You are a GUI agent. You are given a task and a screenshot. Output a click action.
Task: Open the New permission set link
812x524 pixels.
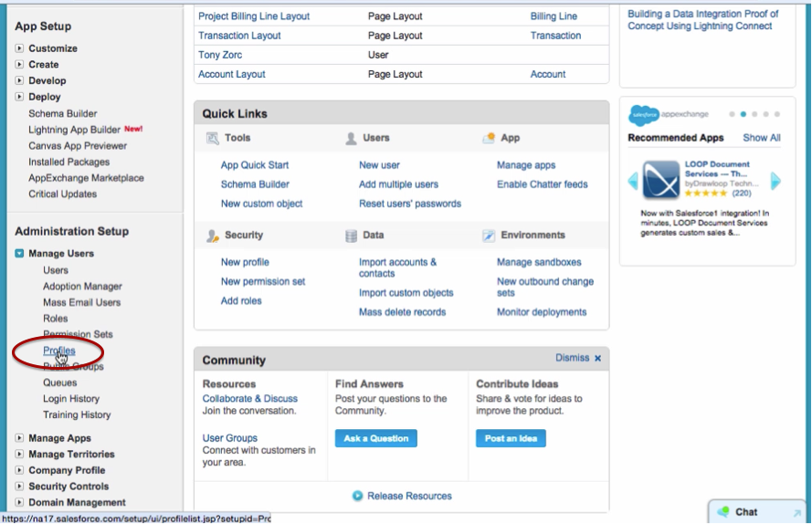pos(263,281)
